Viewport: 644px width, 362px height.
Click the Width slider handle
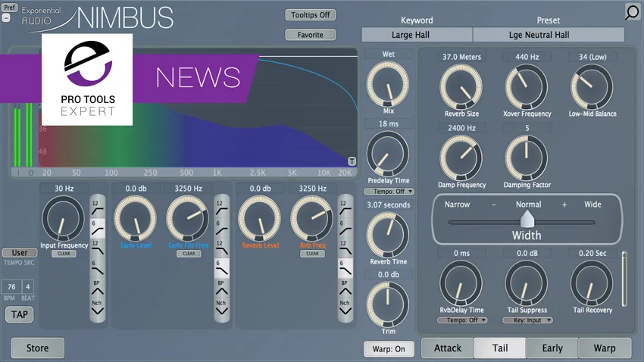pos(527,219)
